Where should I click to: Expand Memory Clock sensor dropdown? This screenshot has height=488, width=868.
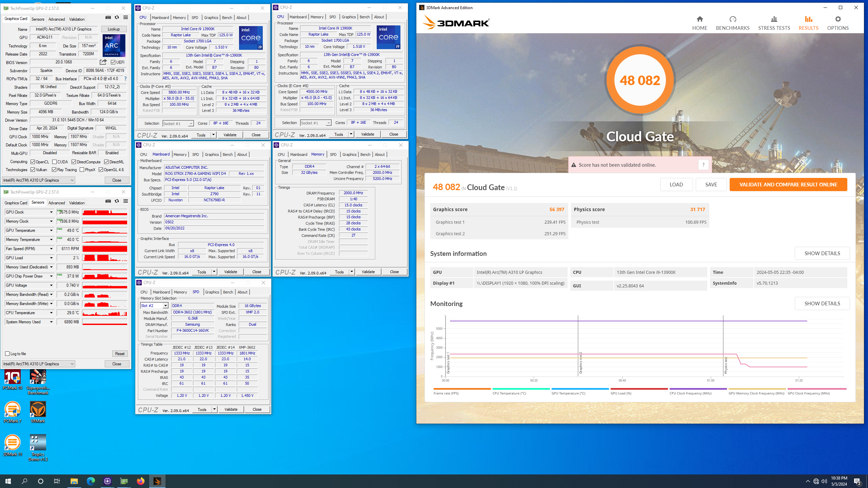[51, 221]
